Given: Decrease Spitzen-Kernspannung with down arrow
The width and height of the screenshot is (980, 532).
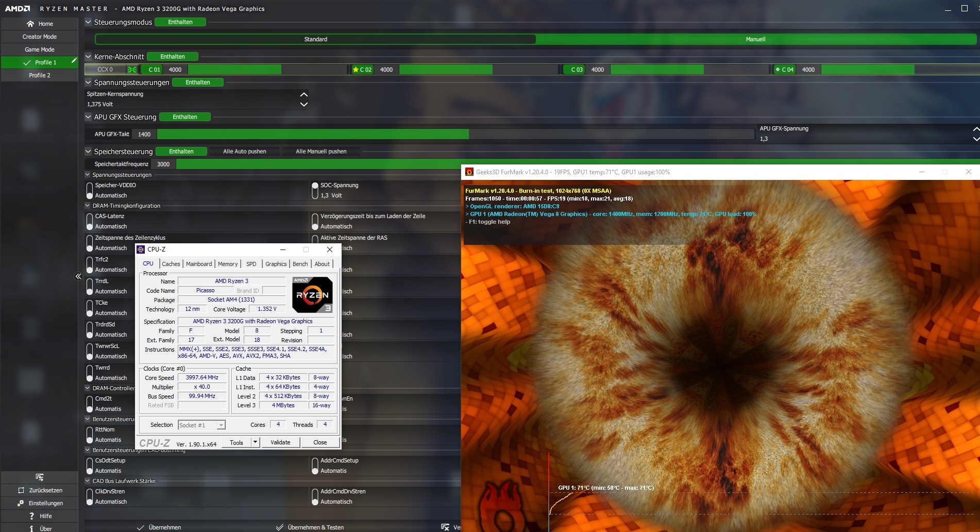Looking at the screenshot, I should [304, 104].
